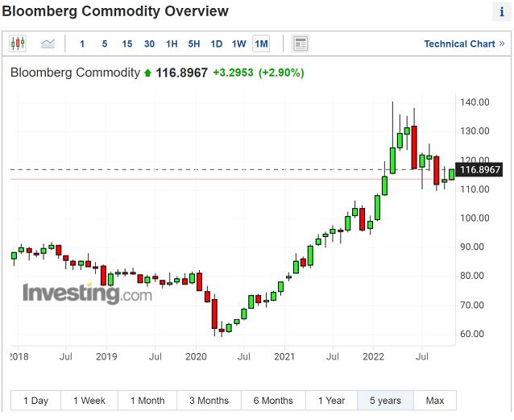Toggle the 1M monthly interval
The height and width of the screenshot is (420, 514).
(x=261, y=44)
